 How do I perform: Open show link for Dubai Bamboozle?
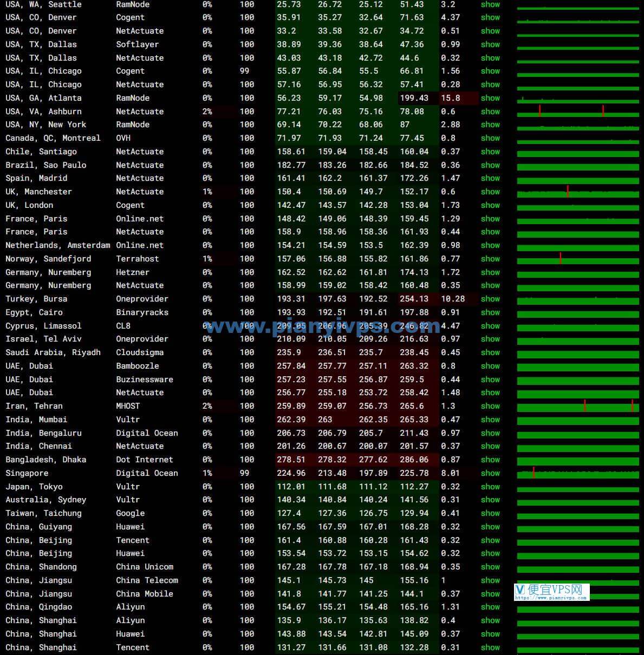point(490,366)
